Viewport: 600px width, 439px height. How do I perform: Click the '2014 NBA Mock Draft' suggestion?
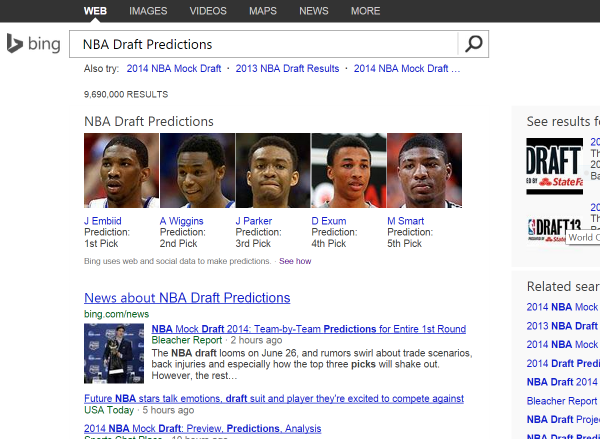pos(174,69)
